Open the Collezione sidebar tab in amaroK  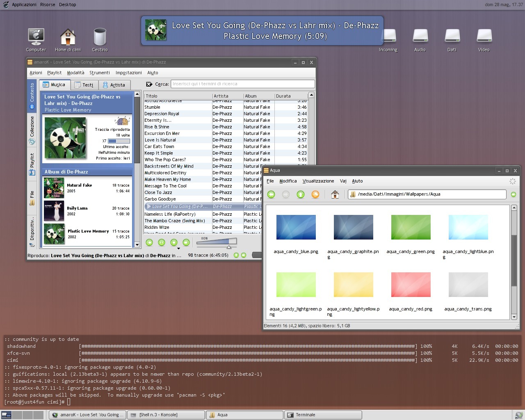[32, 130]
